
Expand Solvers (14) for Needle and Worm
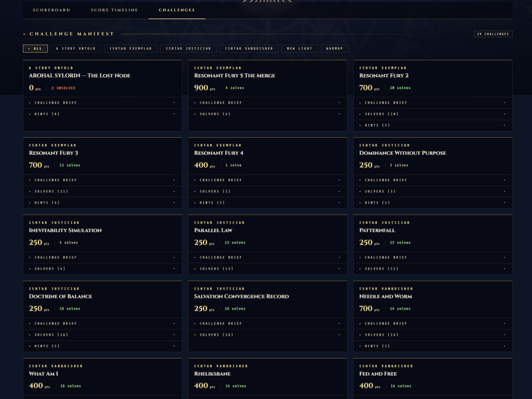tap(433, 335)
